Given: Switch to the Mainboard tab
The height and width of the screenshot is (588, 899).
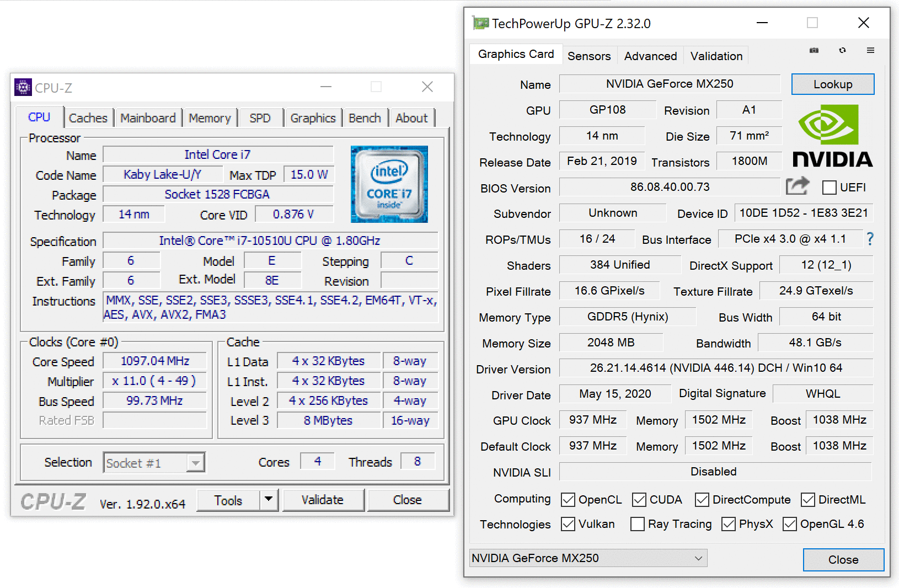Looking at the screenshot, I should pos(148,118).
